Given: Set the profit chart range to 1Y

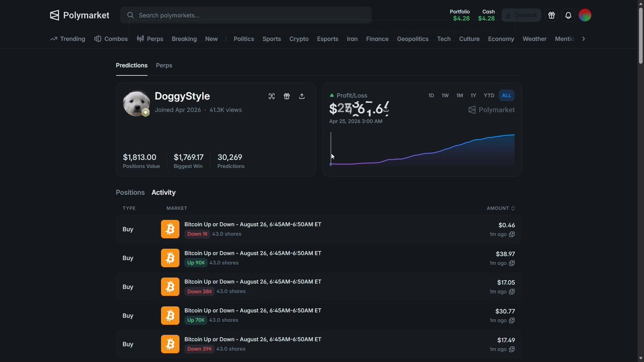Looking at the screenshot, I should click(x=473, y=95).
